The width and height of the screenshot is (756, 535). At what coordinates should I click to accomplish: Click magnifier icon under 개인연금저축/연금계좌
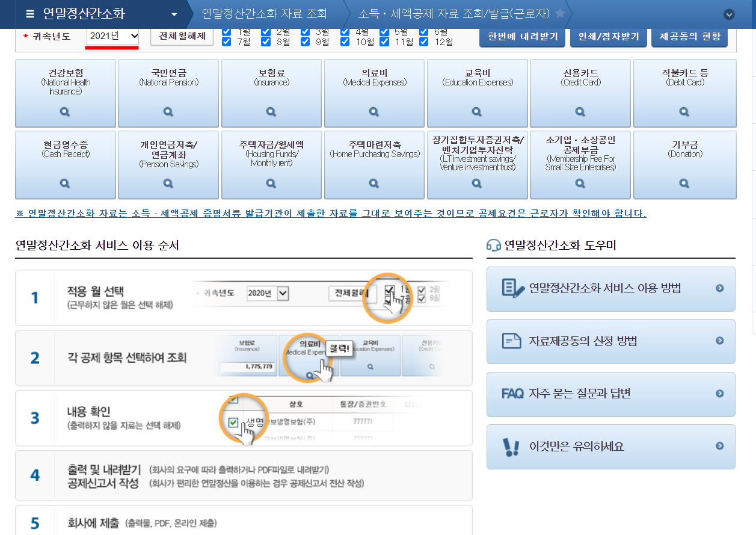tap(168, 184)
